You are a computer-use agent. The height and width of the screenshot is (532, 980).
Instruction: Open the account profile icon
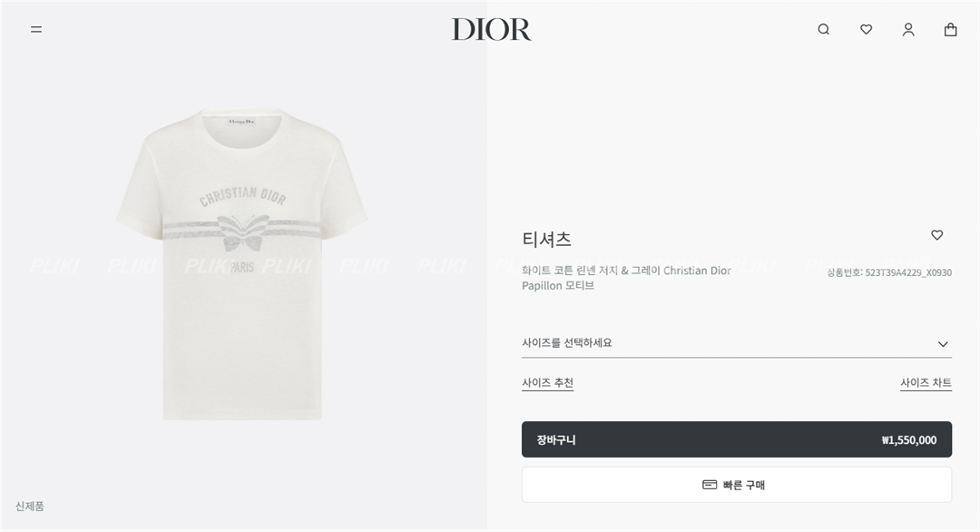908,29
